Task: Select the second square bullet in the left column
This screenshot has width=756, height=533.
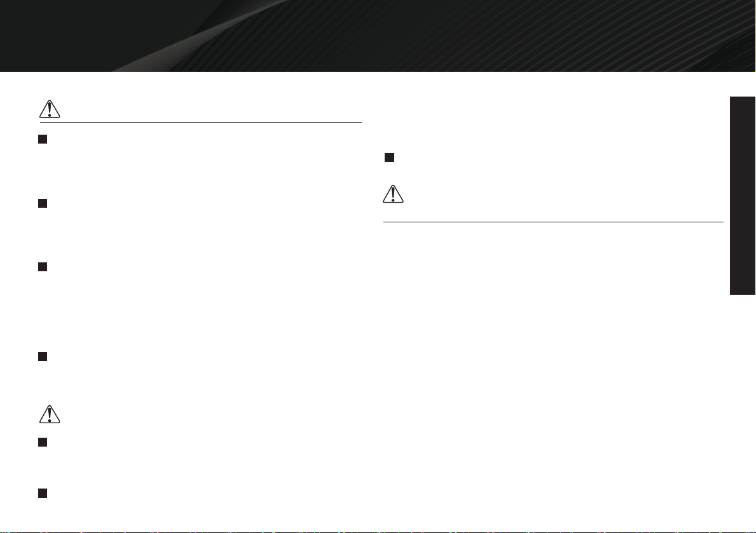Action: (43, 203)
